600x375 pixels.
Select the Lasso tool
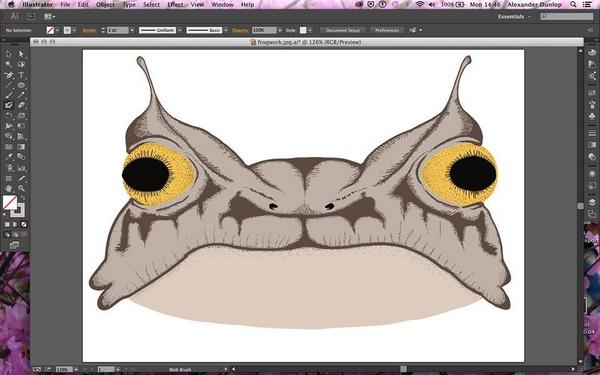coord(21,65)
